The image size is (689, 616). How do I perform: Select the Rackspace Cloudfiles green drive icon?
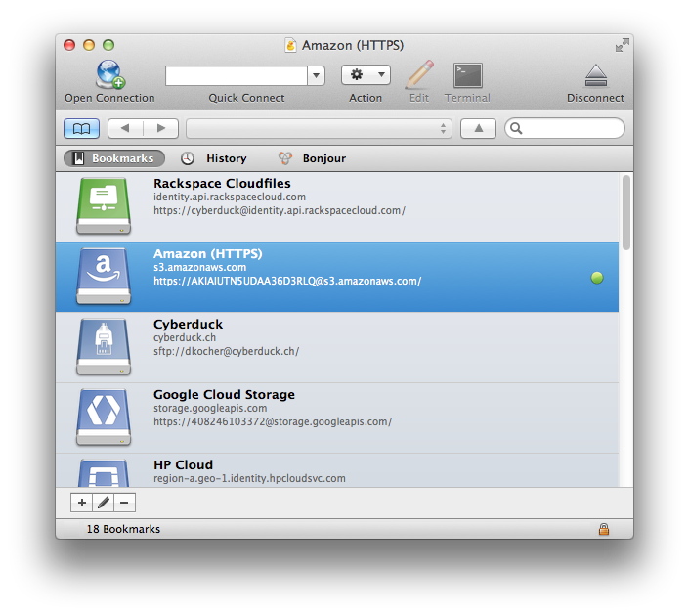pyautogui.click(x=104, y=205)
